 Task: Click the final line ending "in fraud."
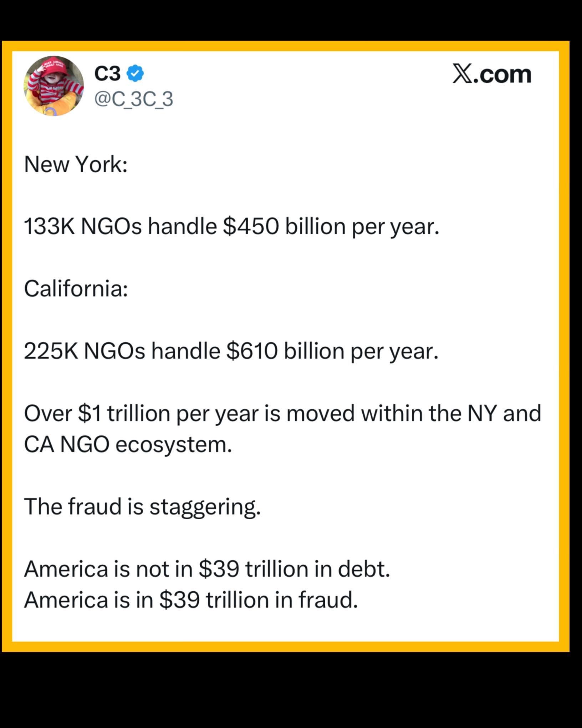pyautogui.click(x=191, y=600)
